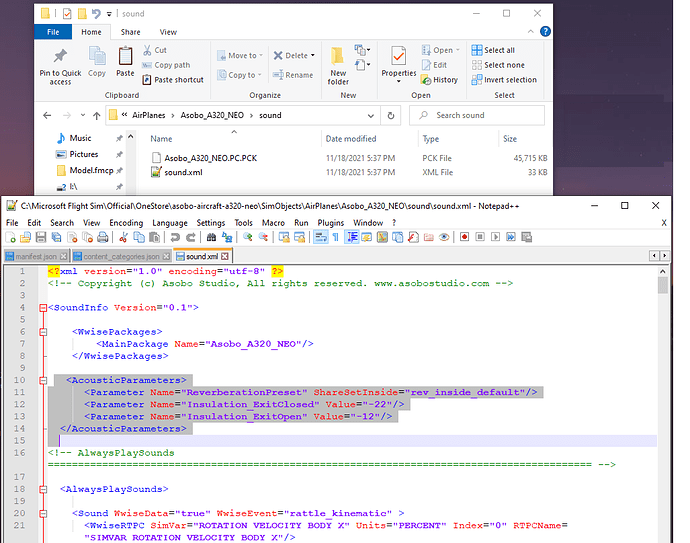Click the Open file icon in Notepad++
Screen dimensions: 690x543
pyautogui.click(x=26, y=238)
